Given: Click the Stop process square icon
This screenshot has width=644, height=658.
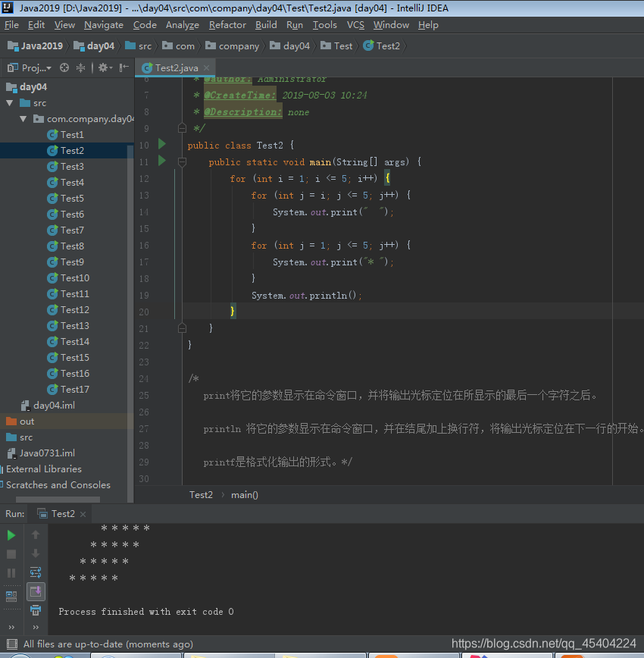Looking at the screenshot, I should coord(11,554).
